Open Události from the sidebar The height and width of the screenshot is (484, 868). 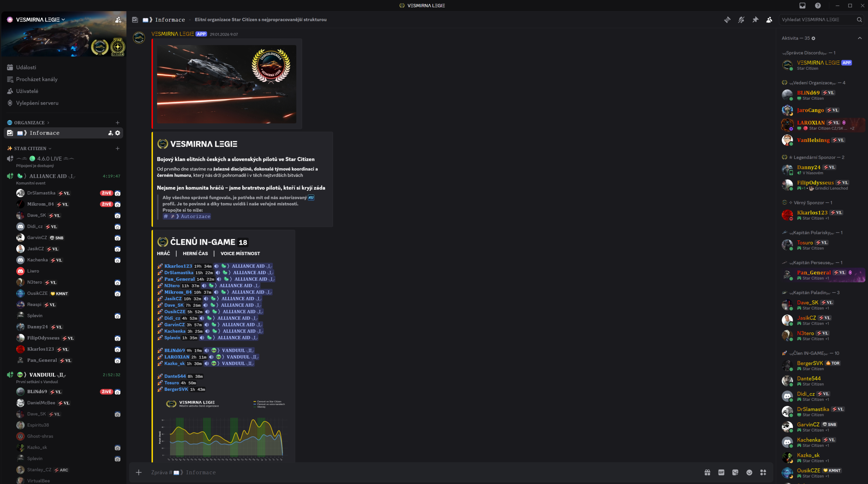coord(26,67)
